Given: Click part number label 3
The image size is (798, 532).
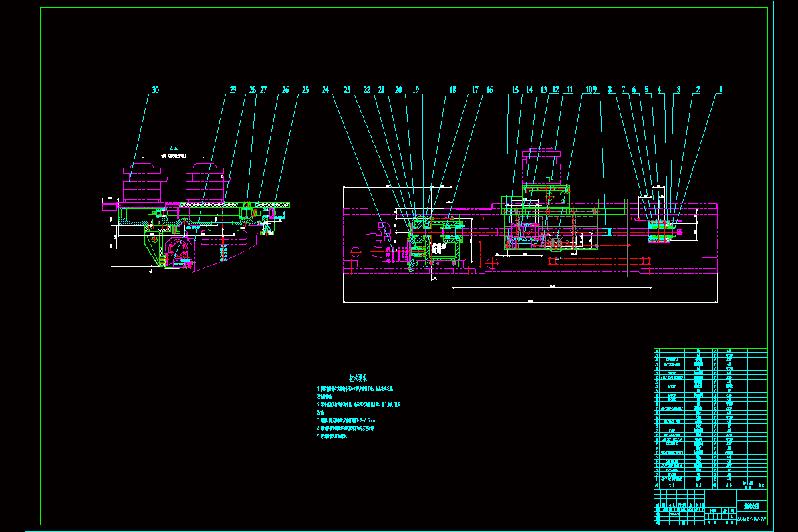Looking at the screenshot, I should [x=678, y=89].
